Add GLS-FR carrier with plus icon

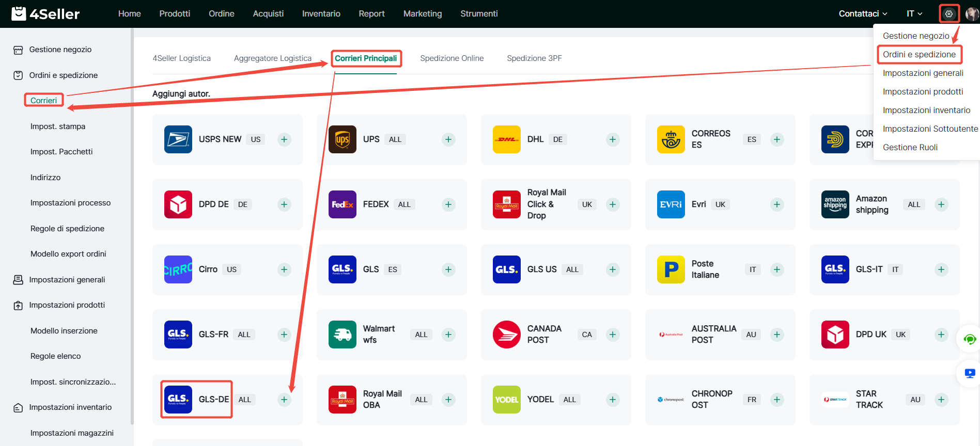pyautogui.click(x=284, y=334)
